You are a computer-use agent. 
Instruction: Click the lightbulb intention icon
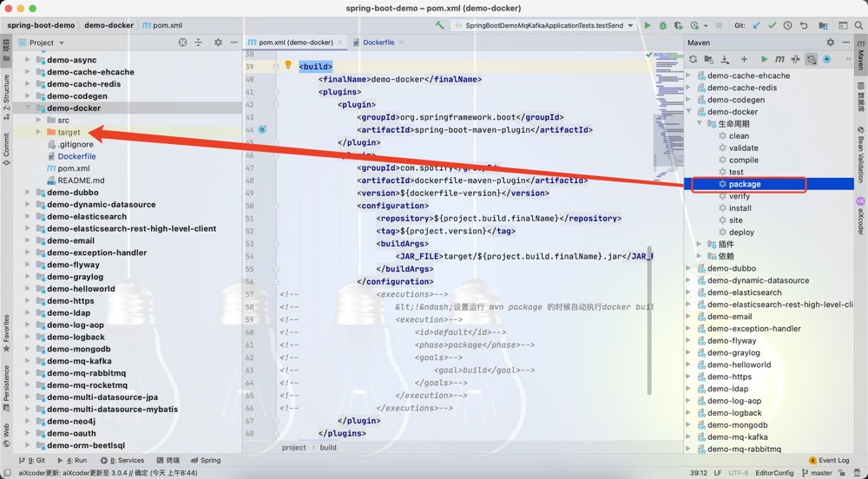[x=288, y=65]
